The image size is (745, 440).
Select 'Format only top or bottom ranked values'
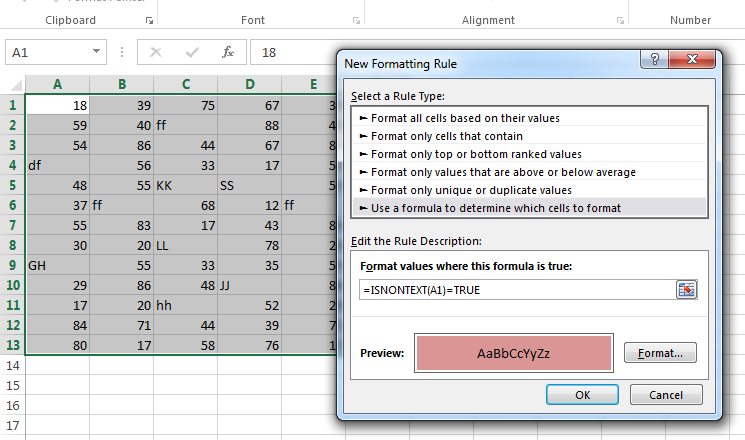(529, 154)
